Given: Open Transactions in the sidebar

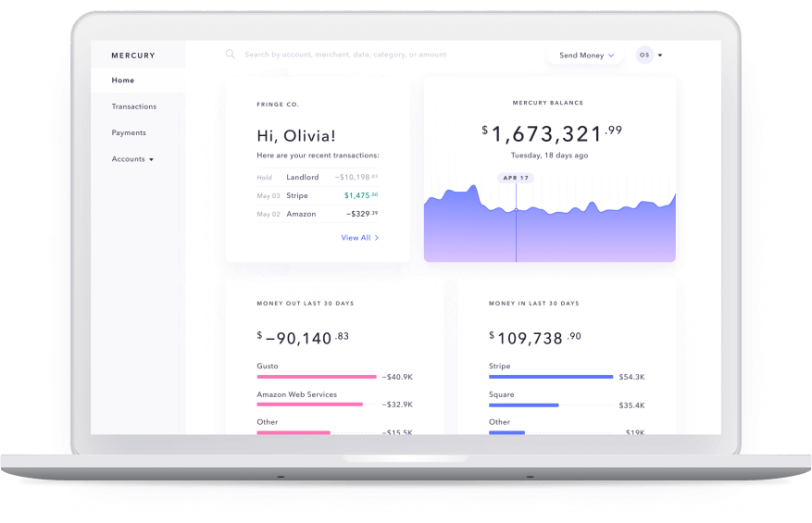Looking at the screenshot, I should 134,106.
